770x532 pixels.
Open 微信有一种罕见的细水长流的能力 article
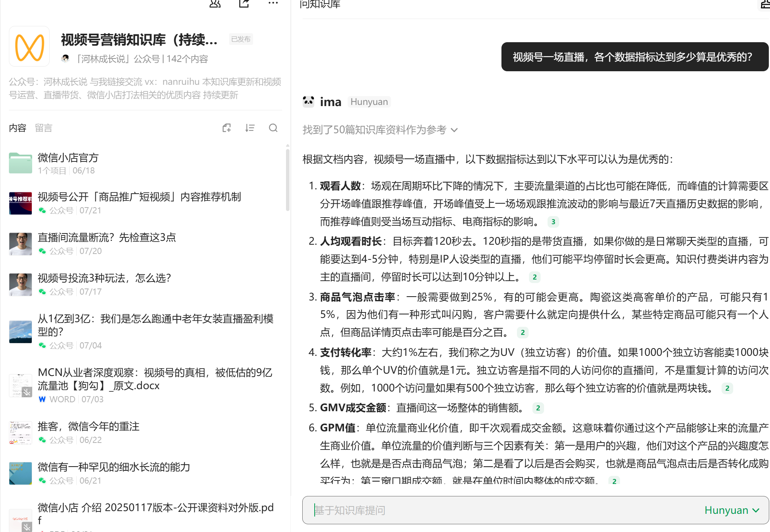tap(114, 467)
